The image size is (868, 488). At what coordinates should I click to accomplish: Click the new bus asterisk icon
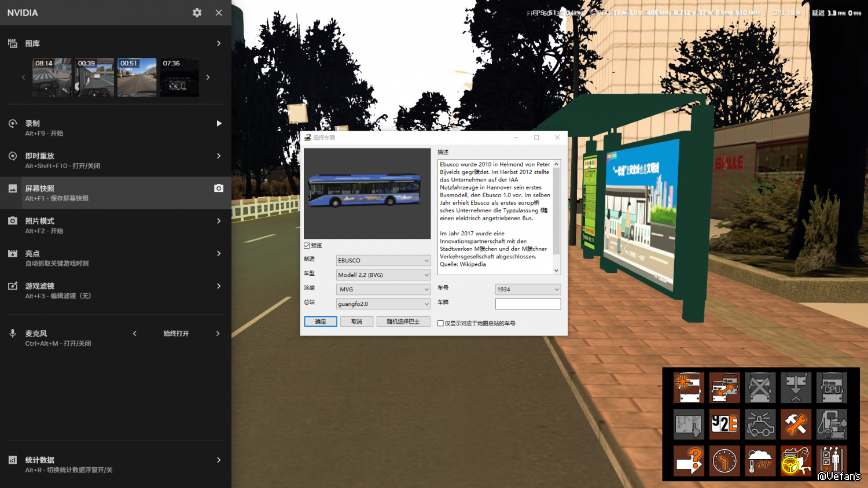coord(688,387)
